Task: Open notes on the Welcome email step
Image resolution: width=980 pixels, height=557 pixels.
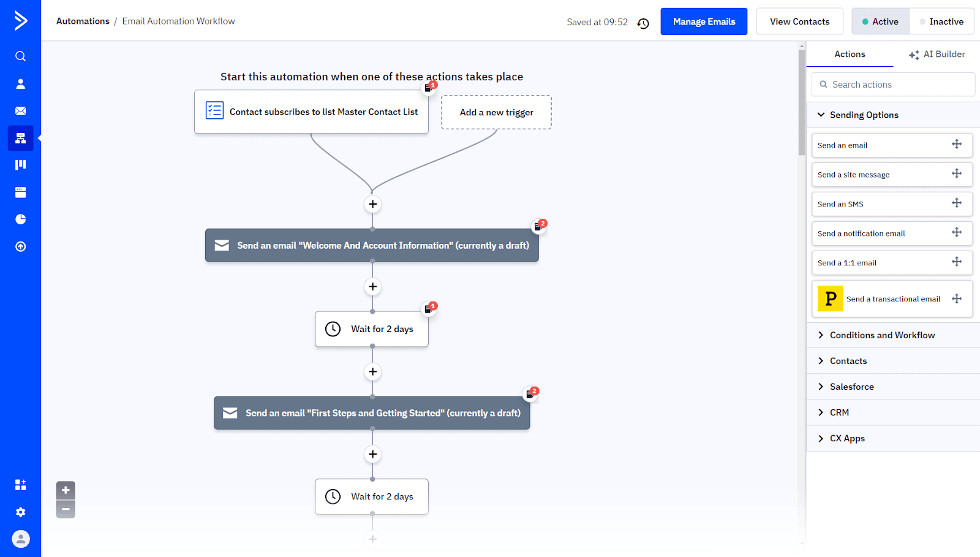Action: (539, 225)
